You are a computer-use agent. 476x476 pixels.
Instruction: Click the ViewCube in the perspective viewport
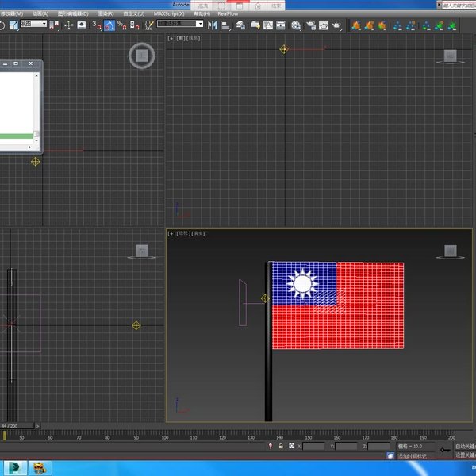450,252
